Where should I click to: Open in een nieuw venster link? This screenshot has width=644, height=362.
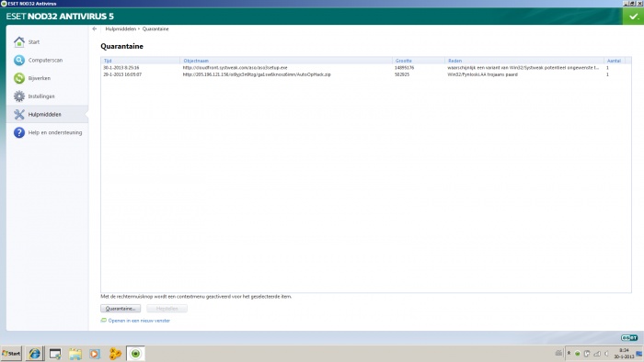click(139, 321)
